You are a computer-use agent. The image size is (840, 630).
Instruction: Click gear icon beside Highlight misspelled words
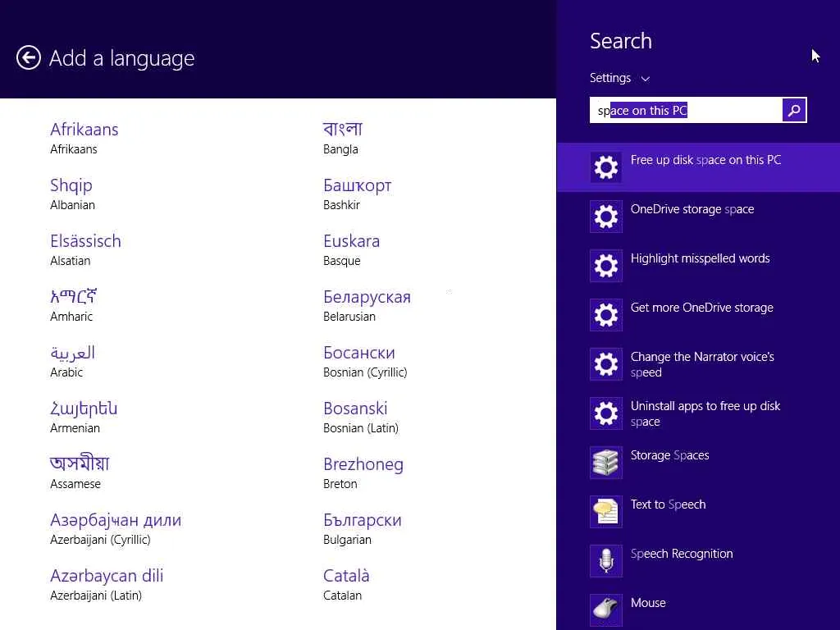coord(606,267)
